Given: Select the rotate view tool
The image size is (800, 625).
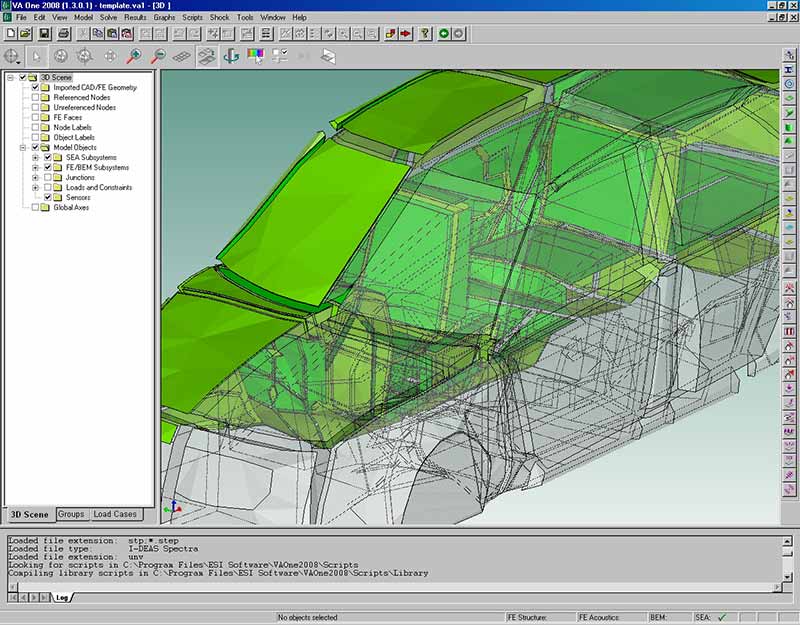Looking at the screenshot, I should click(61, 56).
